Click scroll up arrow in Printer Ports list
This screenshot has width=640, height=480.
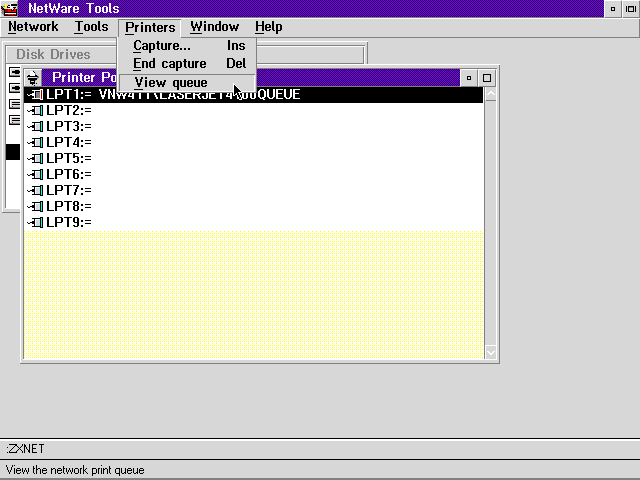tap(491, 94)
